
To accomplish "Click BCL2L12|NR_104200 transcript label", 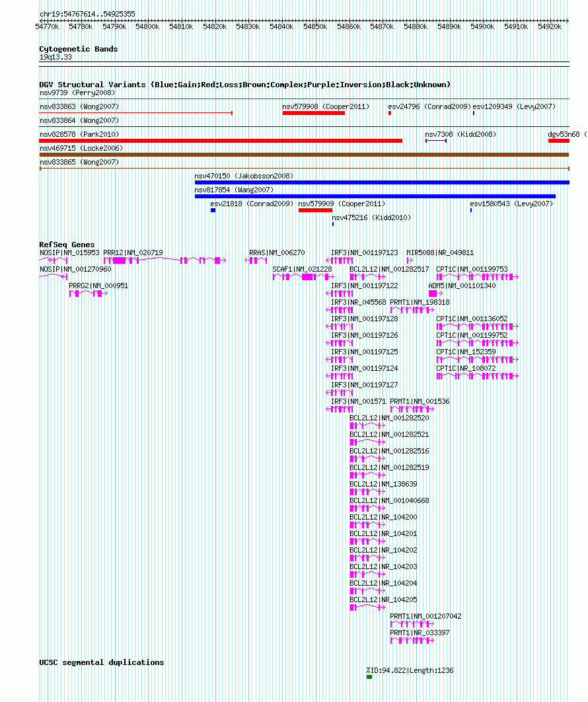I will point(383,517).
